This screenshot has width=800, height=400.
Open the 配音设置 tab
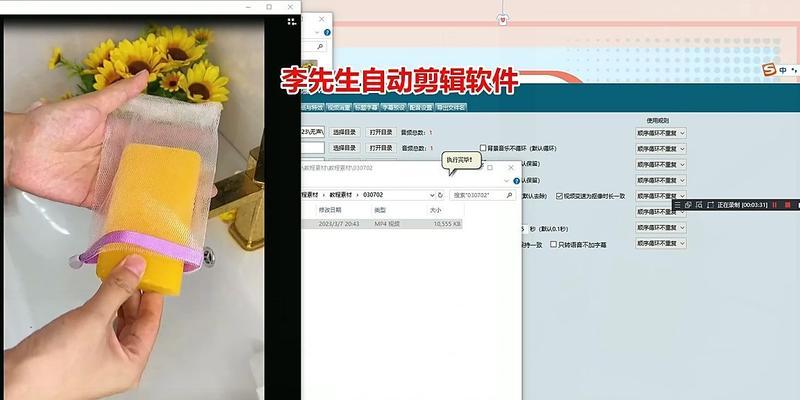point(421,107)
